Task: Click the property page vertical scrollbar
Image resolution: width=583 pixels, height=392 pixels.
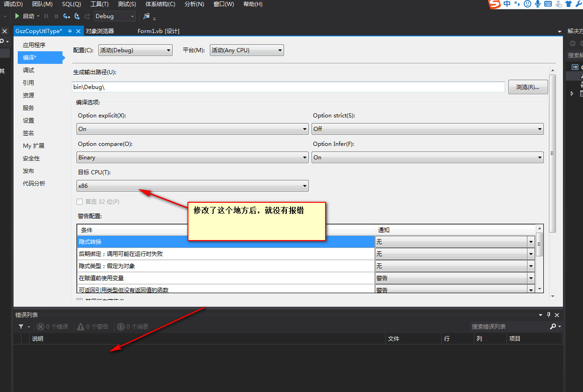Action: (x=553, y=153)
